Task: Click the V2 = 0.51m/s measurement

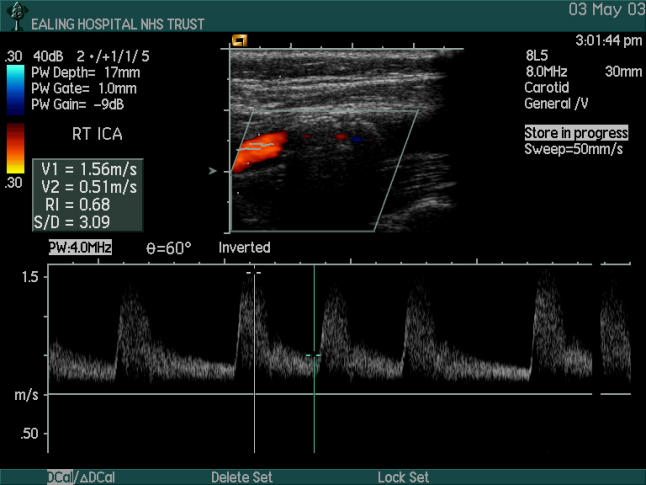Action: [x=89, y=187]
